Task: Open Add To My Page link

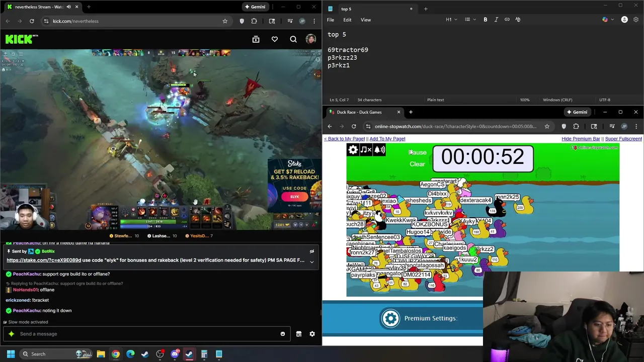Action: [387, 139]
